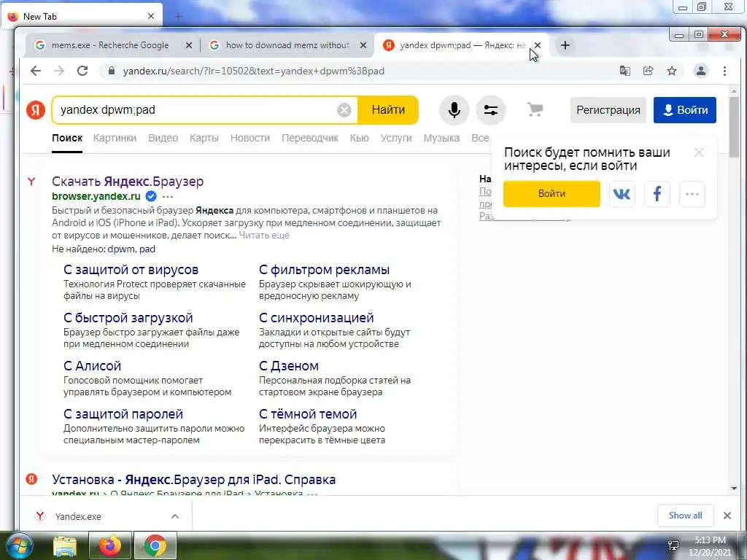The height and width of the screenshot is (560, 747).
Task: Dismiss the login suggestion popup
Action: 699,152
